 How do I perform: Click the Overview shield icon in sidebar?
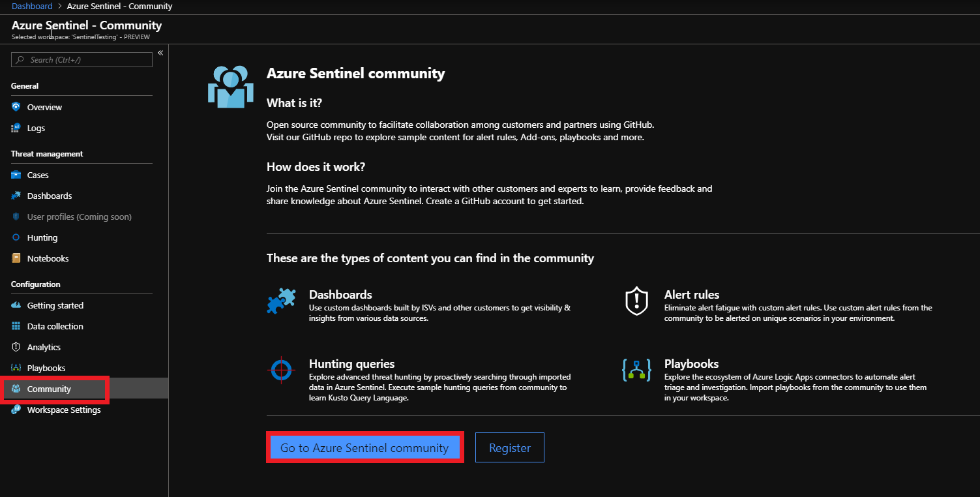tap(16, 107)
